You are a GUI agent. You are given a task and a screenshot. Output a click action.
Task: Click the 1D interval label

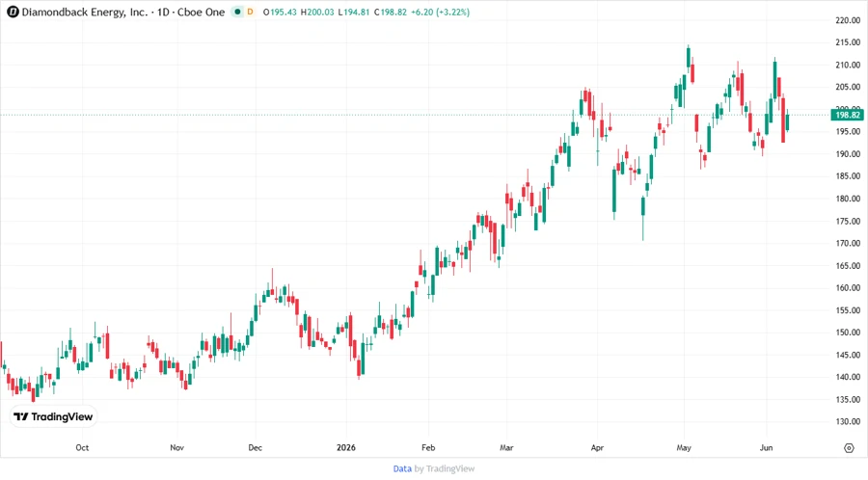163,12
